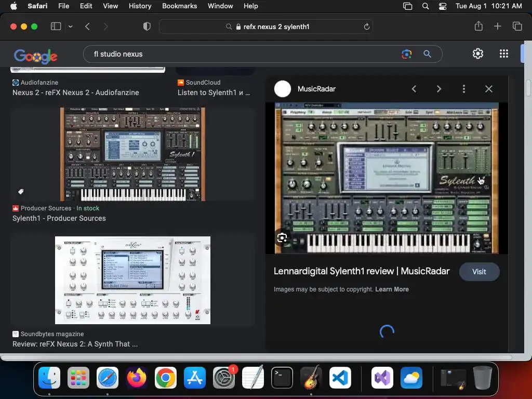Click the date and time in menu bar

point(488,6)
